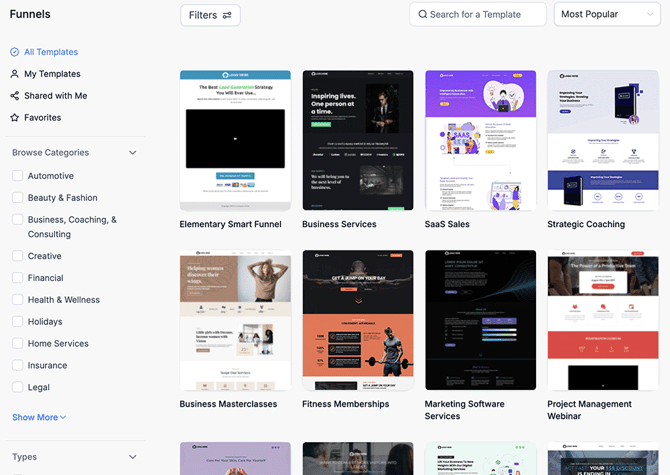Select the Financial checkbox
The width and height of the screenshot is (670, 475).
18,278
